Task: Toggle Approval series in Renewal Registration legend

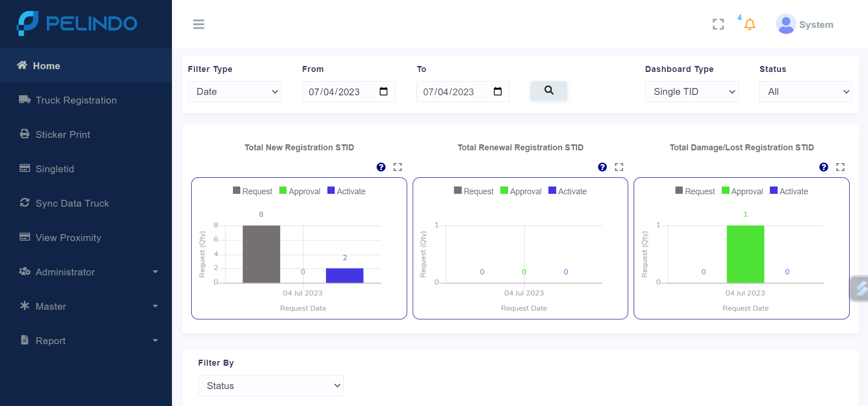Action: (521, 191)
